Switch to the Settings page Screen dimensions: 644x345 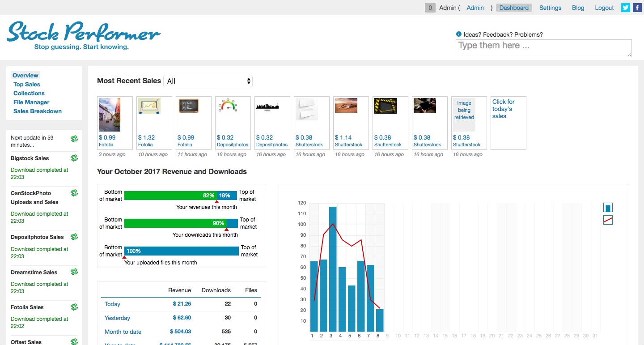click(550, 8)
